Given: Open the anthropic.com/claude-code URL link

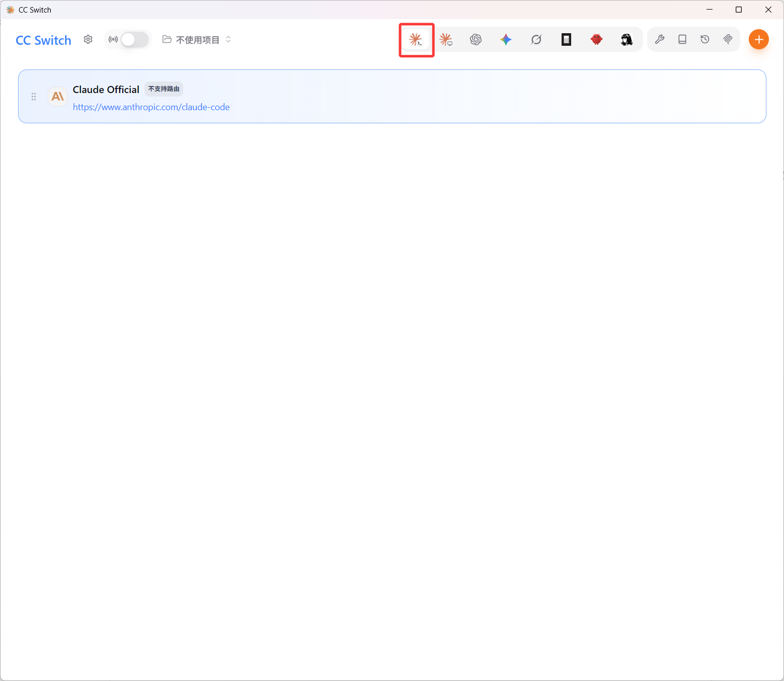Looking at the screenshot, I should pyautogui.click(x=151, y=107).
